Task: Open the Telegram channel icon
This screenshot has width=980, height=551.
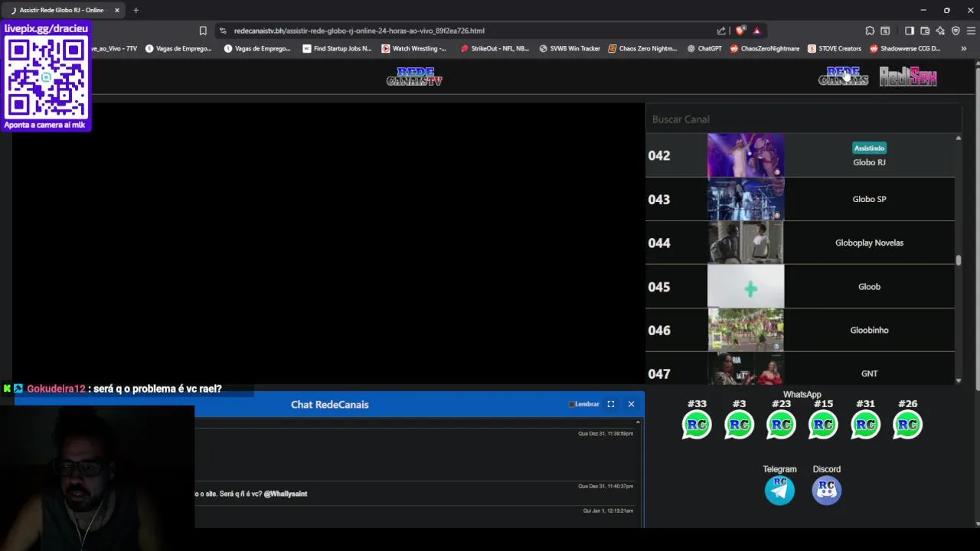Action: pos(779,490)
